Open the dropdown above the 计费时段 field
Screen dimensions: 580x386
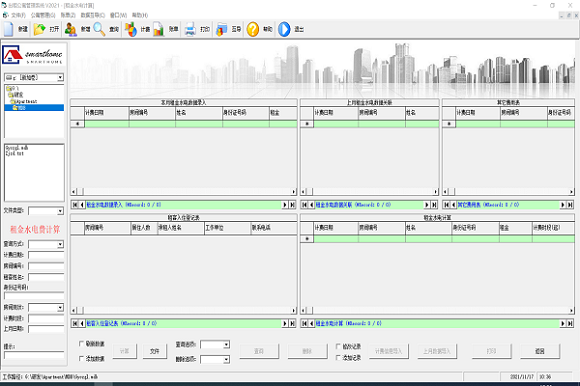pyautogui.click(x=60, y=308)
